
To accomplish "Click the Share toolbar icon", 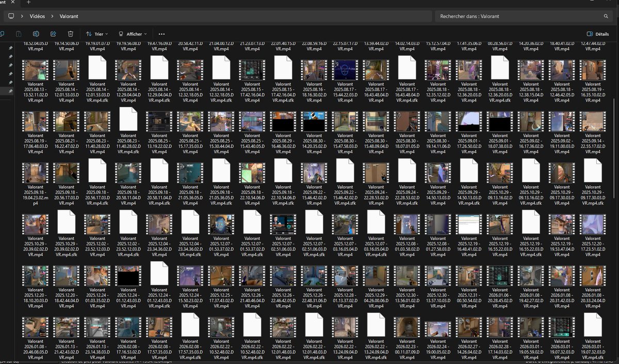I will point(53,34).
